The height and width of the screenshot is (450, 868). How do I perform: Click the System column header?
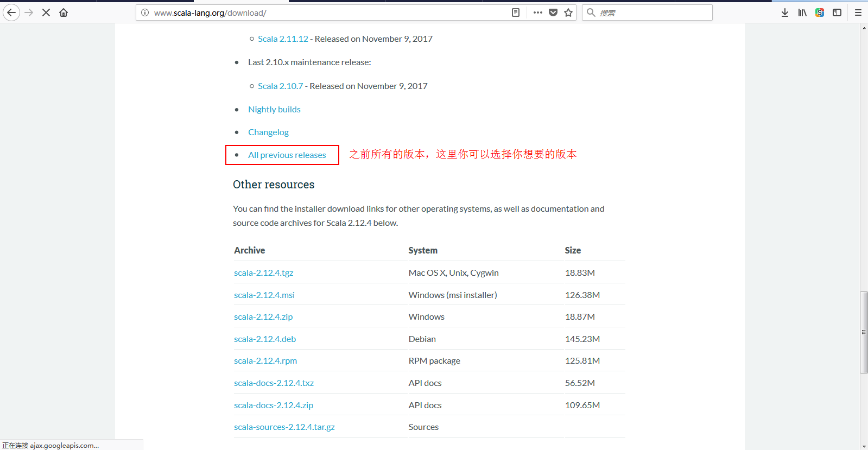pos(423,251)
